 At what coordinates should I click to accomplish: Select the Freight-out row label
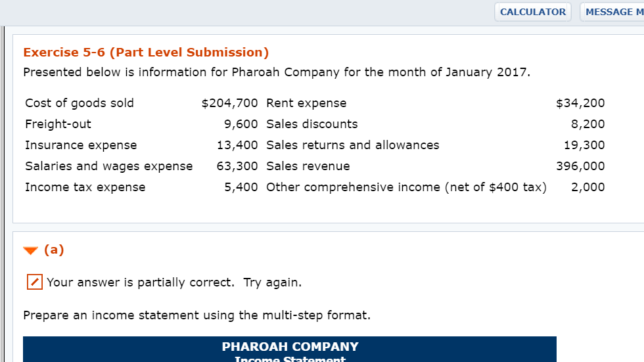click(x=58, y=124)
